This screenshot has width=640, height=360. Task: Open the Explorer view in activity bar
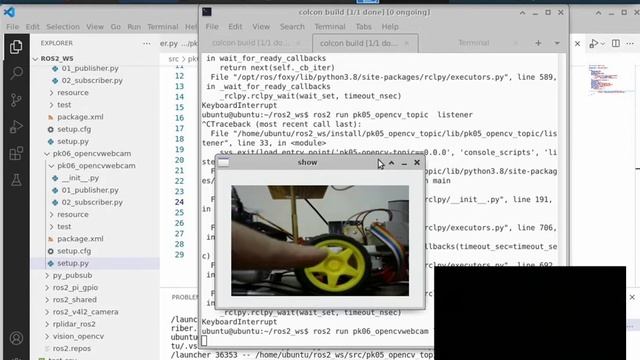point(16,47)
